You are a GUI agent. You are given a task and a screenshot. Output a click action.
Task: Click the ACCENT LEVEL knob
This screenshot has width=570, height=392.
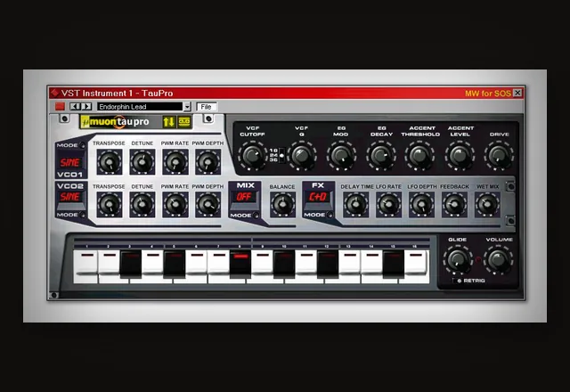pos(460,156)
